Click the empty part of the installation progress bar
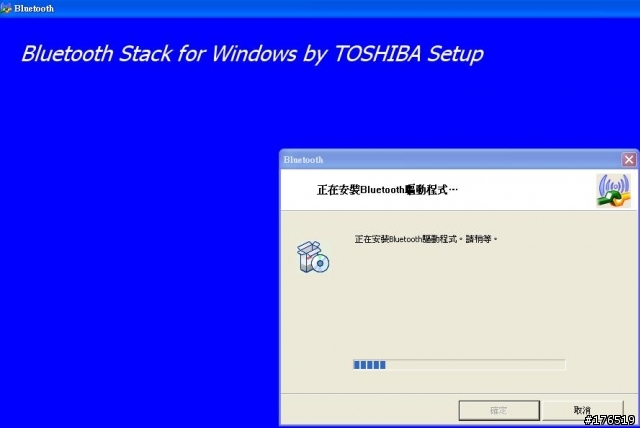Viewport: 640px width, 428px height. pos(476,365)
